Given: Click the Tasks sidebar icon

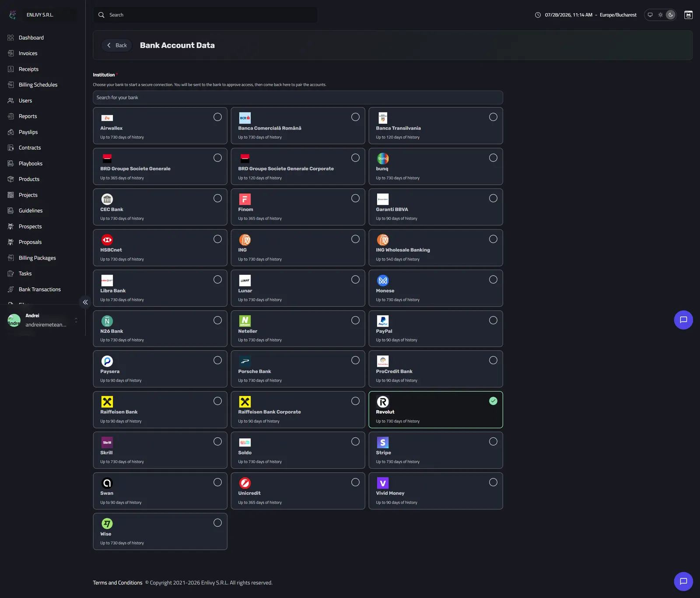Looking at the screenshot, I should (x=11, y=274).
